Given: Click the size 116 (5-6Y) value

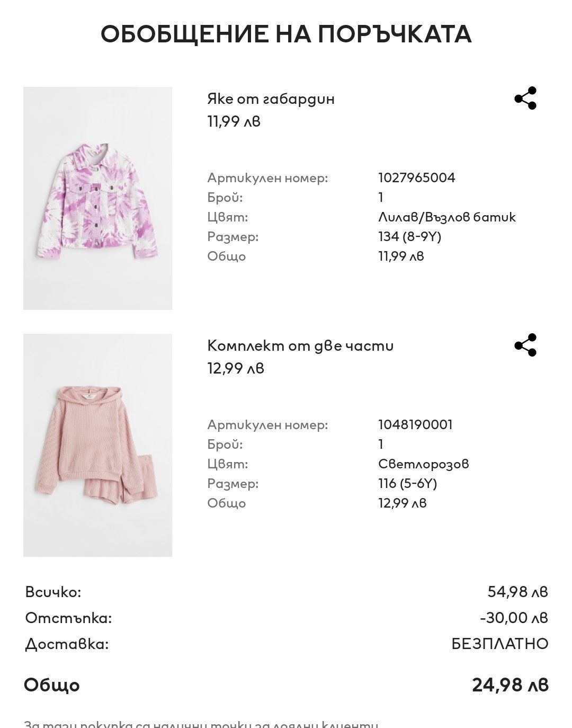Looking at the screenshot, I should click(407, 484).
